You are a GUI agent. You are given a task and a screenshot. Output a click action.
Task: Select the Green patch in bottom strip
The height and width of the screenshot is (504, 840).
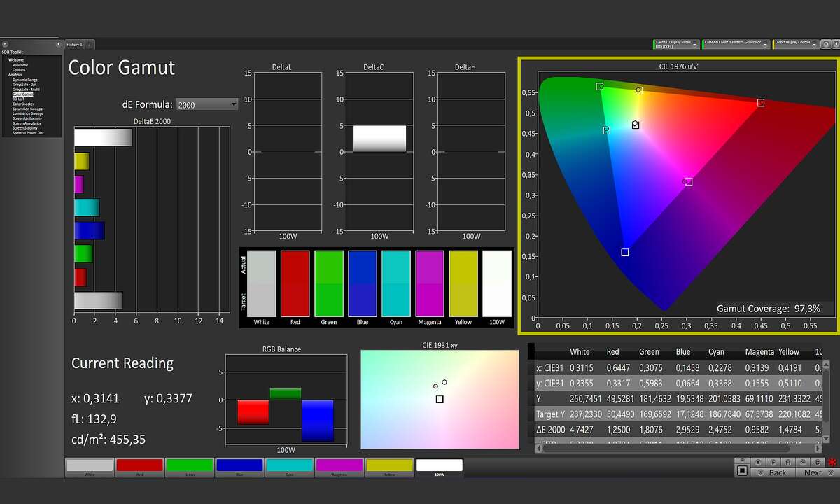tap(190, 468)
